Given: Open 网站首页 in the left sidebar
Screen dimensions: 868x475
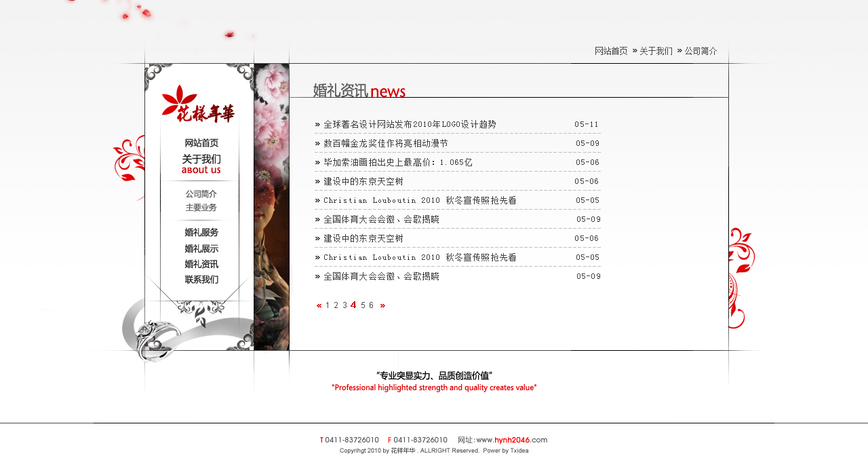Looking at the screenshot, I should click(x=201, y=143).
